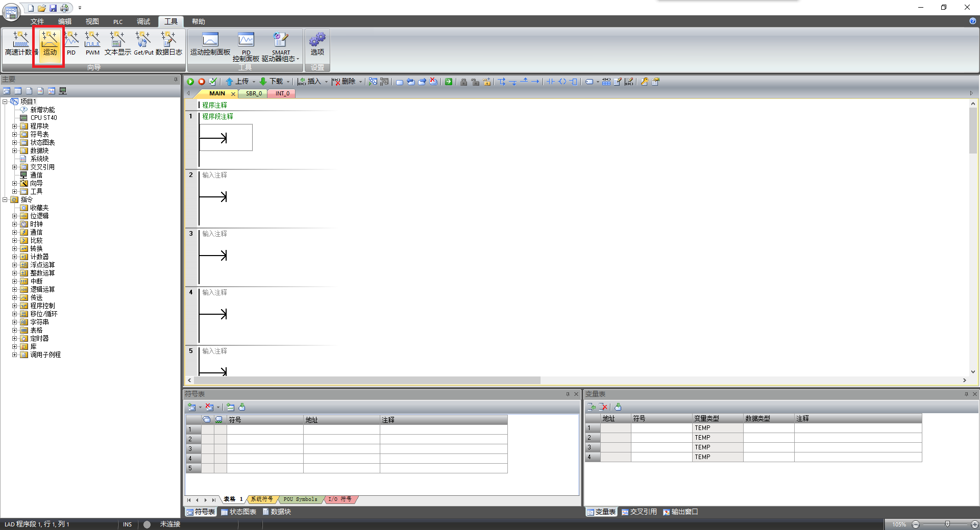The image size is (980, 530).
Task: Click the zoom in plus button
Action: [974, 524]
